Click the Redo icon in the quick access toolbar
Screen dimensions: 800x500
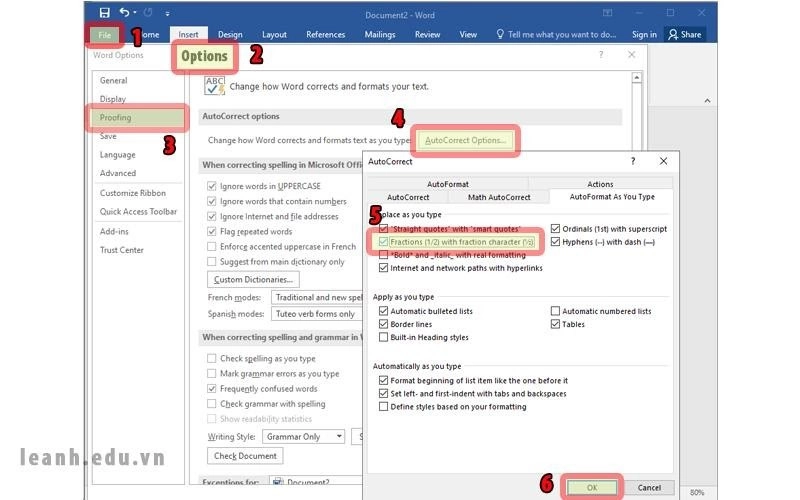point(148,12)
